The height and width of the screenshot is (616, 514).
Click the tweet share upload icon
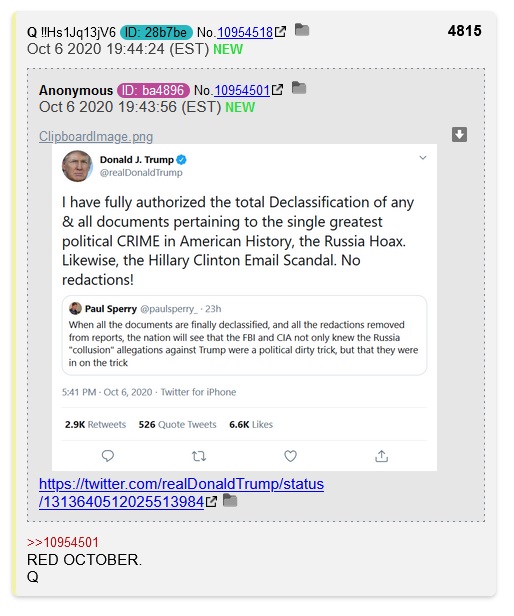click(381, 456)
